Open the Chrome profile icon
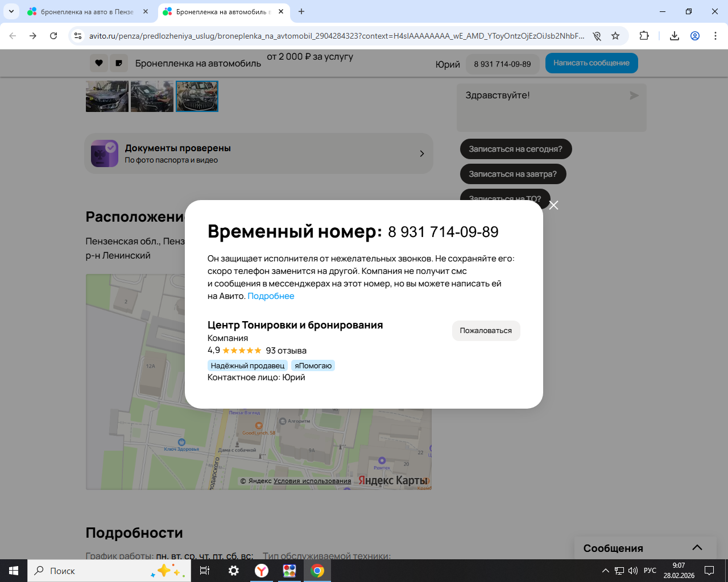Viewport: 728px width, 582px height. [x=695, y=36]
